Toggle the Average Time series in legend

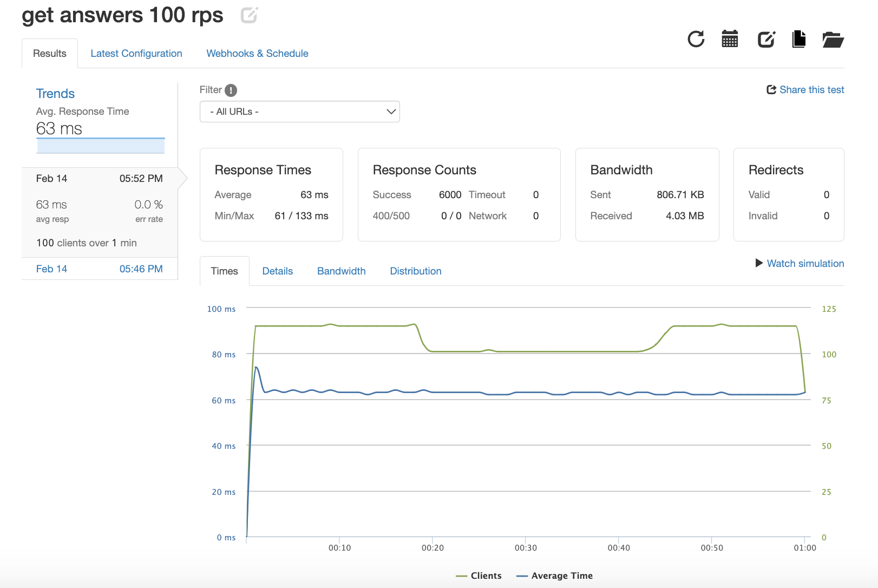pos(555,576)
